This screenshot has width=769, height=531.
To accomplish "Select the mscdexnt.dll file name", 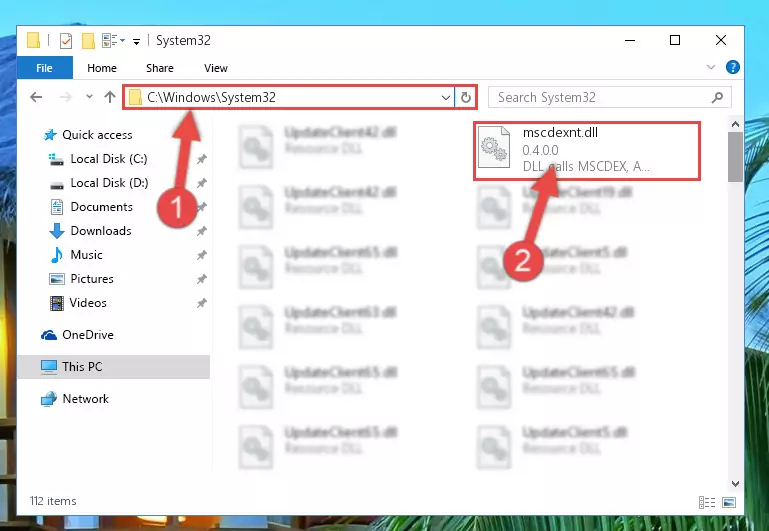I will tap(560, 132).
